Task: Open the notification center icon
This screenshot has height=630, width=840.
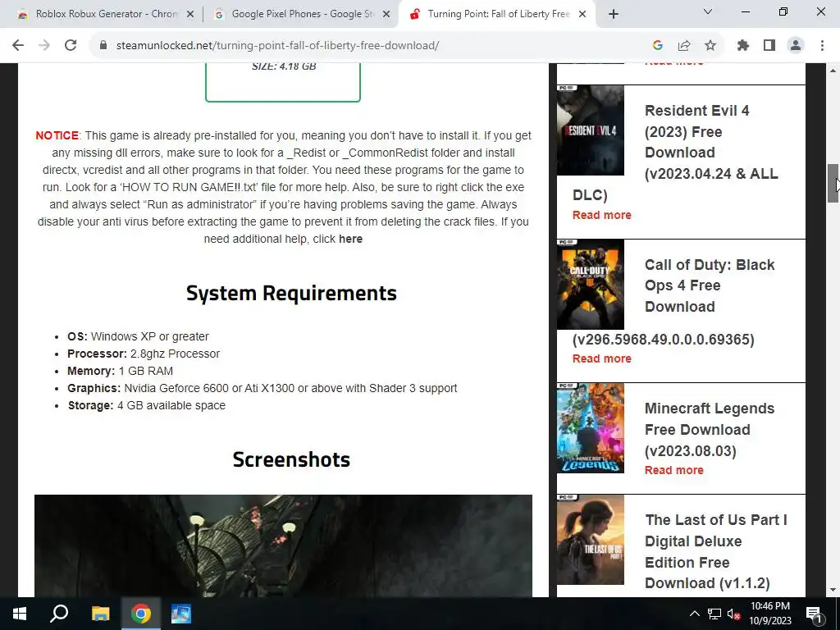Action: pos(815,614)
